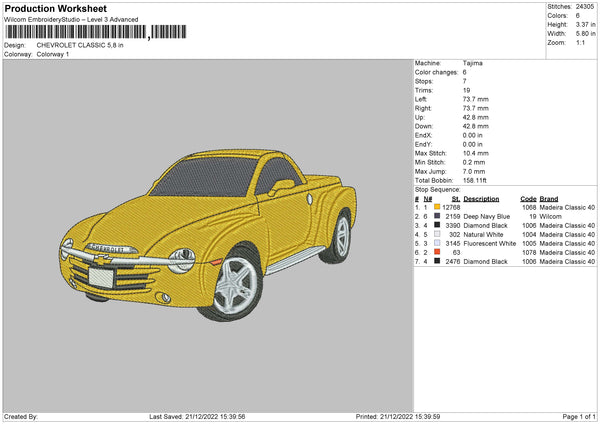Click the St. stitch count column header
The image size is (600, 424).
coord(456,198)
